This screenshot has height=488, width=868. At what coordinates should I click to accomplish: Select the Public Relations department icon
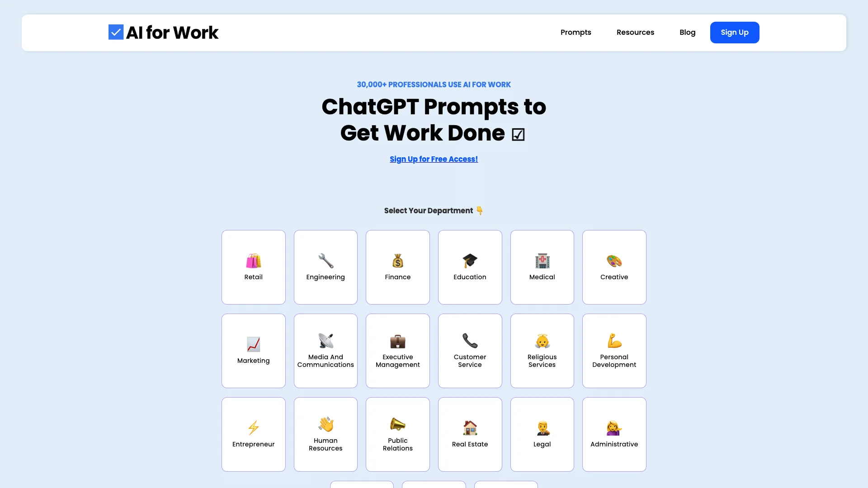[x=398, y=427]
